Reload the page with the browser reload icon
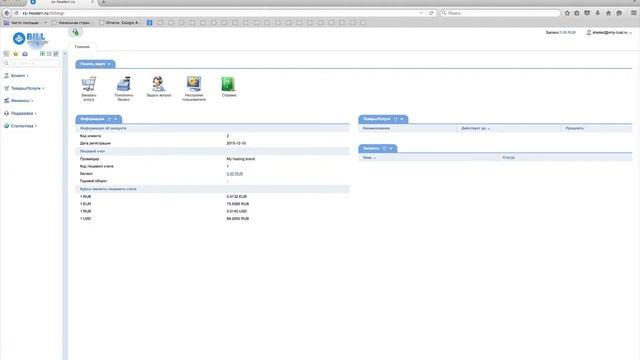640x360 pixels. (431, 13)
